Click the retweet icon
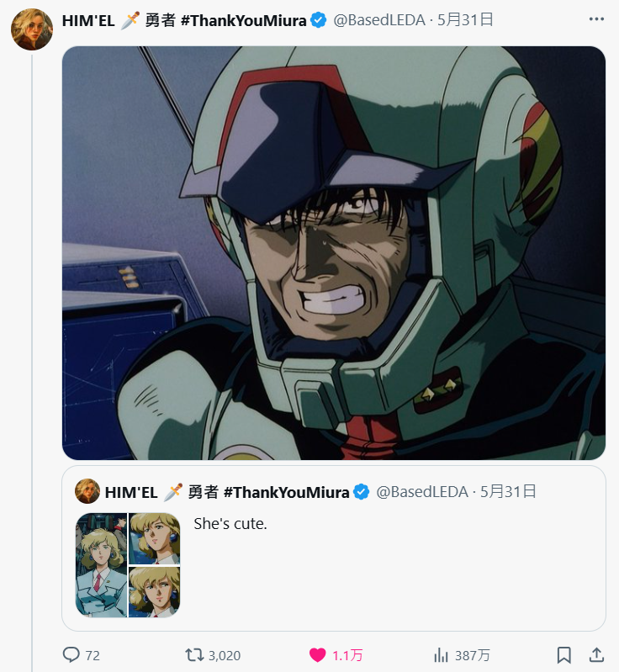Screen dimensions: 619x672 193,654
